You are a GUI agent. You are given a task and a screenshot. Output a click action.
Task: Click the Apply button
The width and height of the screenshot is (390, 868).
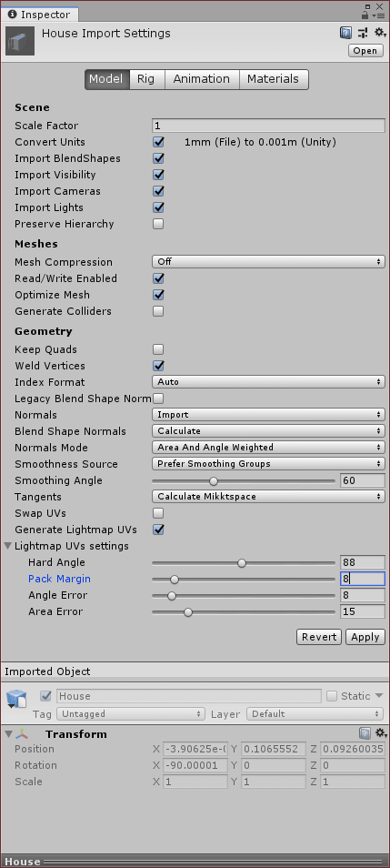click(x=365, y=637)
